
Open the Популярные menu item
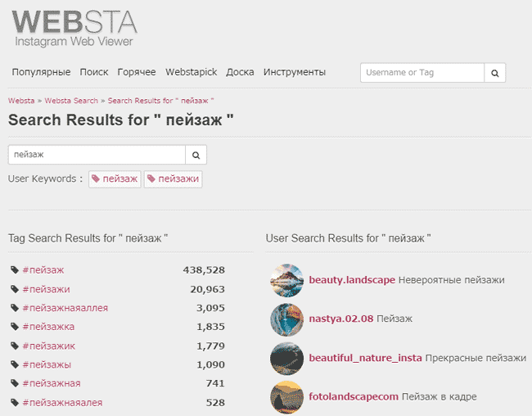click(x=41, y=72)
